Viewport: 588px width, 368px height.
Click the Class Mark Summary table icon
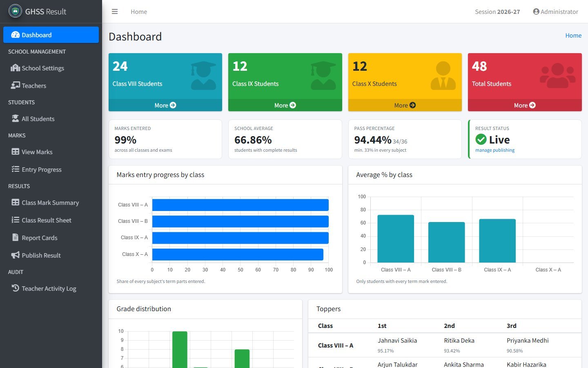point(16,202)
